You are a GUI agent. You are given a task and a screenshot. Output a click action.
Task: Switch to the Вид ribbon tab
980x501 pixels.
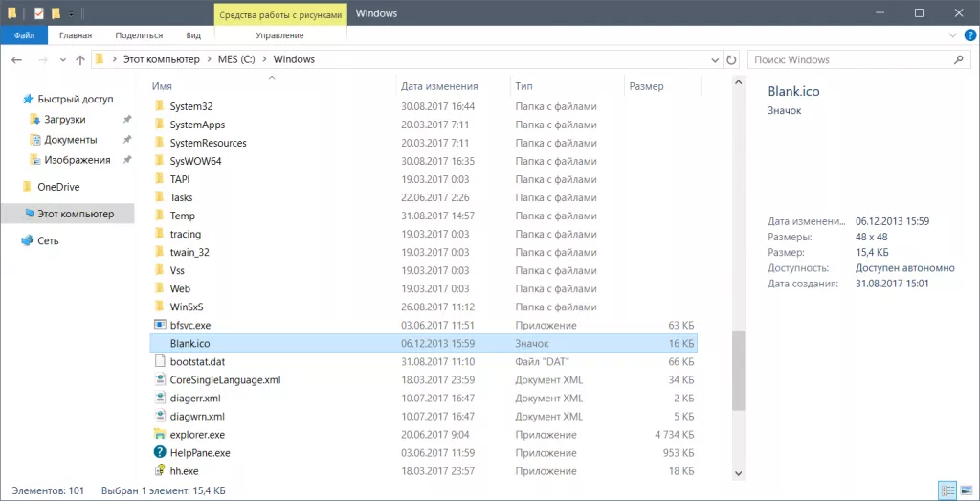tap(193, 35)
